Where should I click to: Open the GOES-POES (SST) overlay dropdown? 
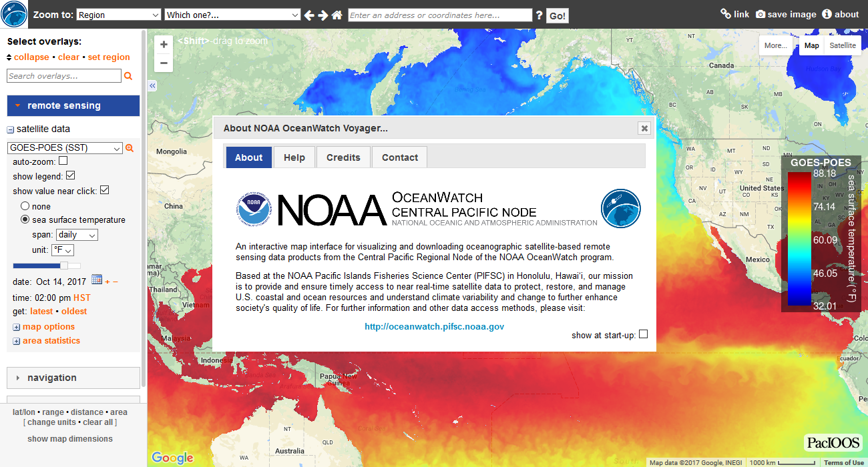tap(65, 148)
